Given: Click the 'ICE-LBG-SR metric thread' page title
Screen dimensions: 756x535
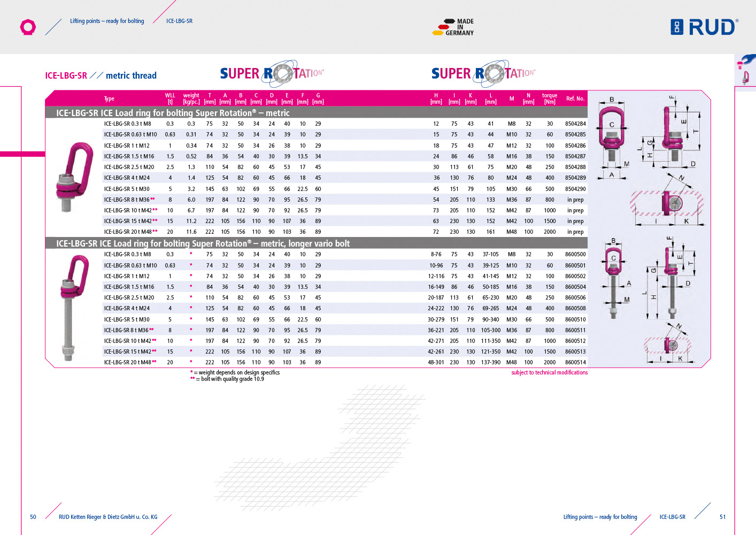Looking at the screenshot, I should (x=101, y=75).
